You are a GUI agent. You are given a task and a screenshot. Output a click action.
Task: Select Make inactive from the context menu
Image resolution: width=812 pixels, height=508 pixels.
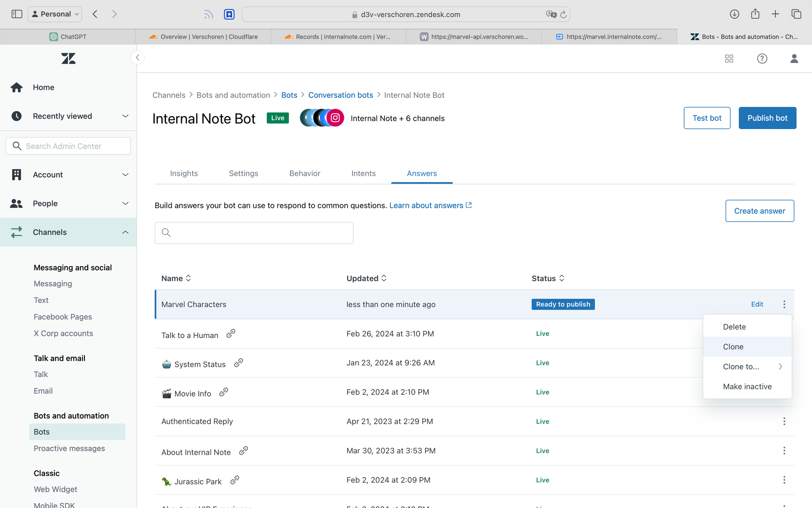point(747,386)
